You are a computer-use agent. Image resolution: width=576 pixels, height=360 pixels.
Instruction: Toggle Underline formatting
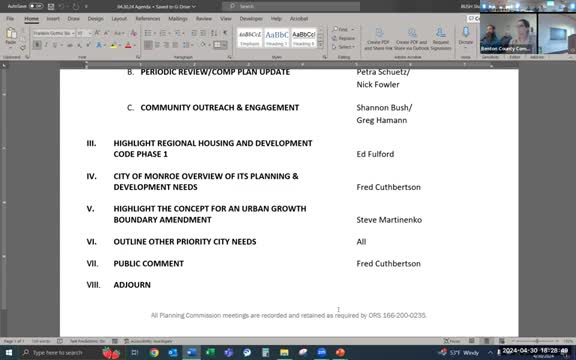point(55,45)
